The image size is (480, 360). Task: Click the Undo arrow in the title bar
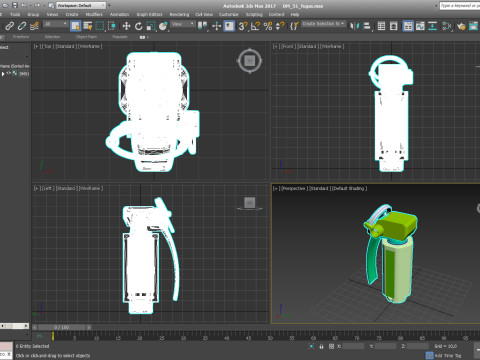[24, 5]
